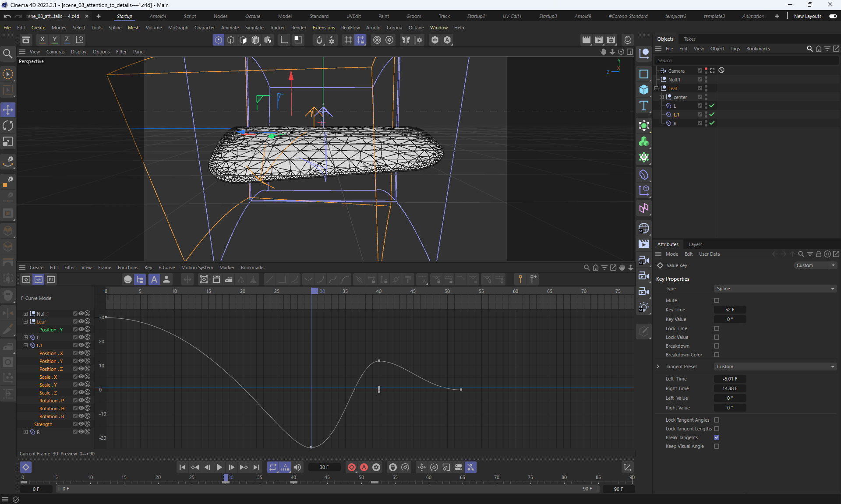Open the MoGraph menu

[x=178, y=28]
